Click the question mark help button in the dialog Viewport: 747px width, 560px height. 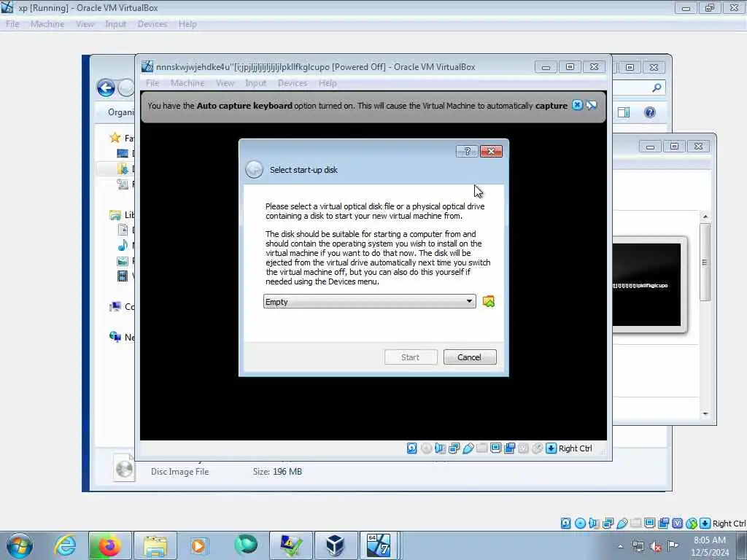pyautogui.click(x=467, y=152)
